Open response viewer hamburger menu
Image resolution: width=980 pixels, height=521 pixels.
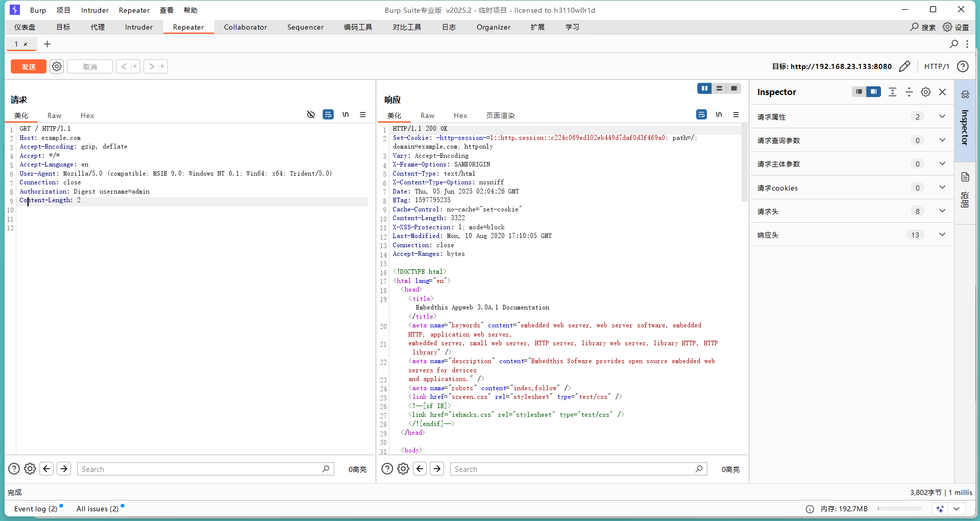[736, 114]
